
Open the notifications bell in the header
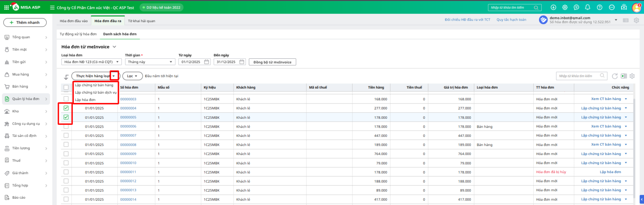[588, 7]
